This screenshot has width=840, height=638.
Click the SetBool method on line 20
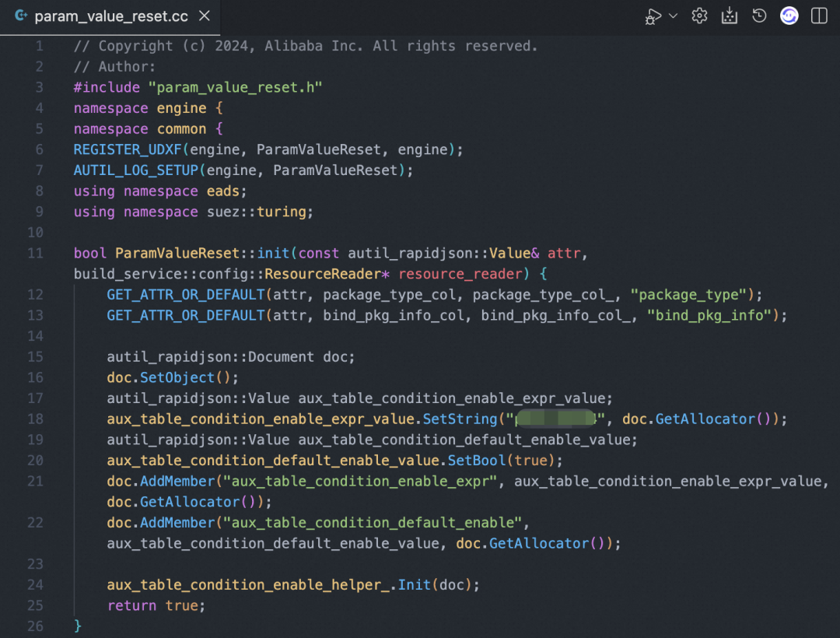(476, 461)
